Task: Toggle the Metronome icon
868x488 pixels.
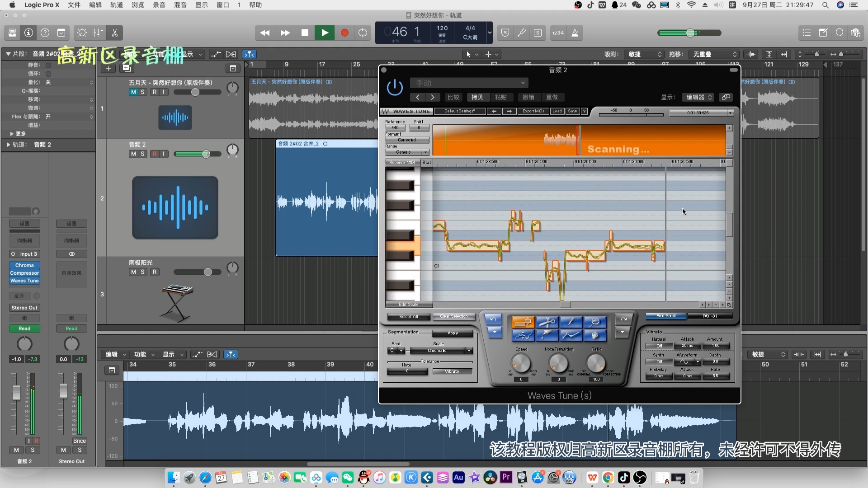Action: 575,33
